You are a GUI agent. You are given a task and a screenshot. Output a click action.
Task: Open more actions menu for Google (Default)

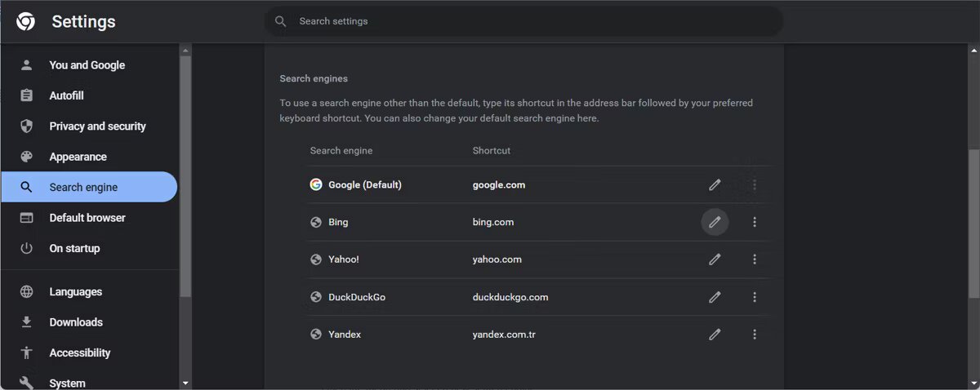755,185
